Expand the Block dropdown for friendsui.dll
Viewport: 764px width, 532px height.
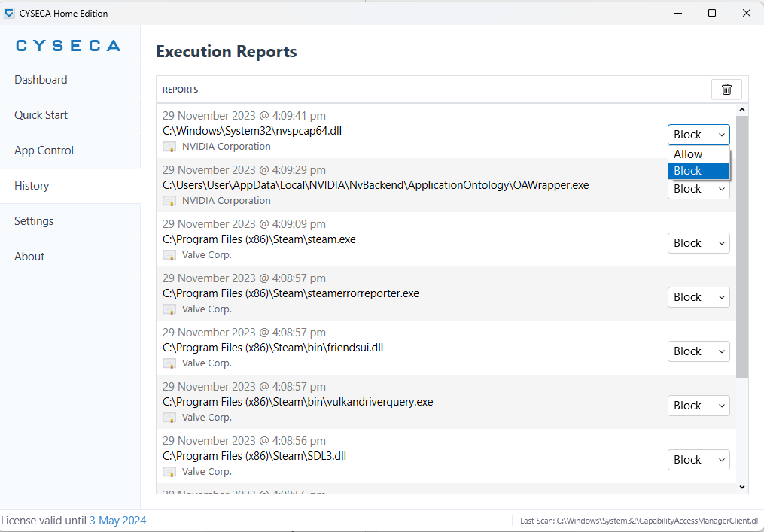click(x=699, y=351)
